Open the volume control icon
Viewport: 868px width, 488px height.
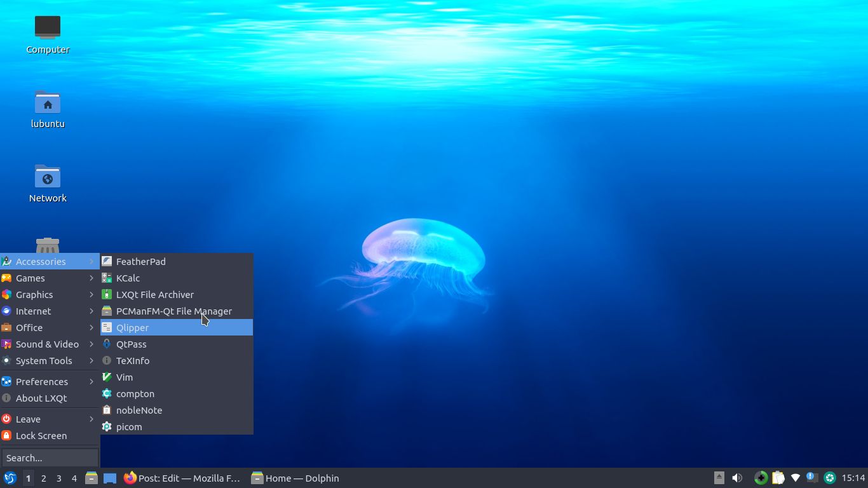click(x=737, y=478)
